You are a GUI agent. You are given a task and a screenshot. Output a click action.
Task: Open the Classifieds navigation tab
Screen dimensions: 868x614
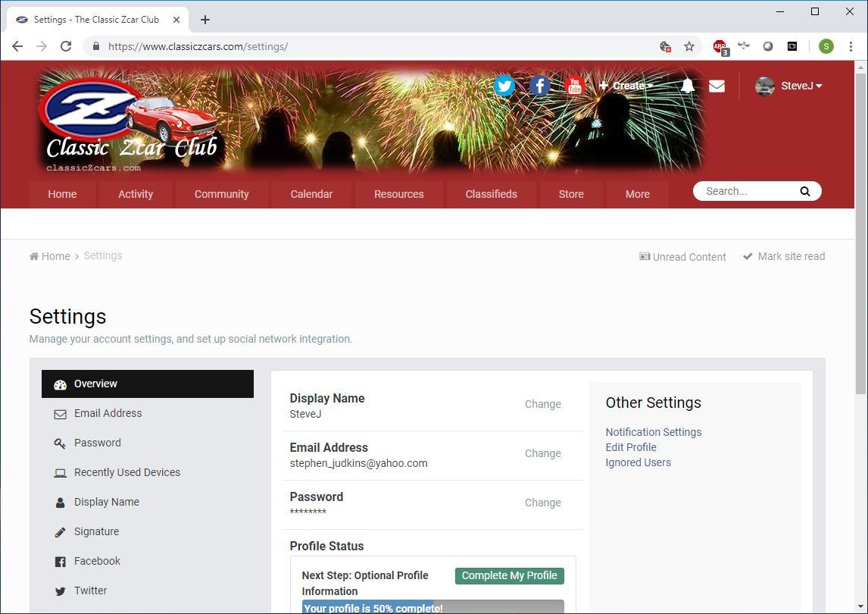[491, 194]
